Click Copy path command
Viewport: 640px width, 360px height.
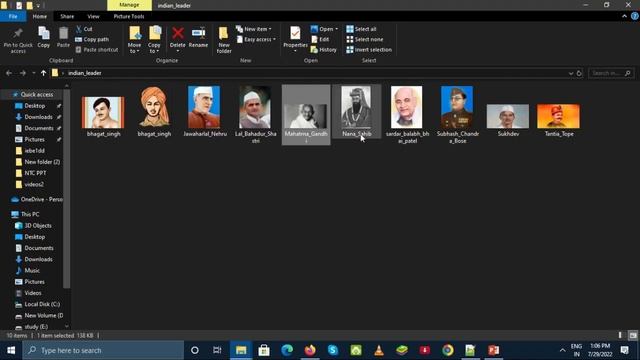tap(92, 39)
